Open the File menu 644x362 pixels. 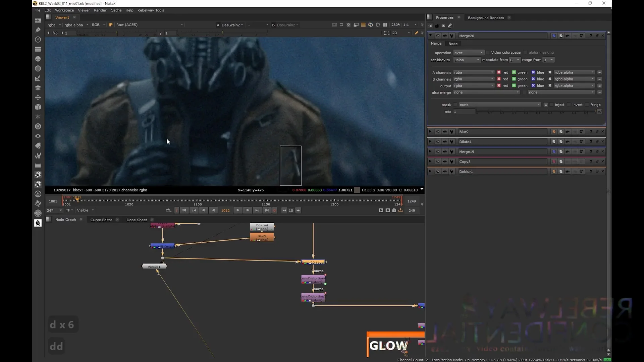tap(37, 10)
